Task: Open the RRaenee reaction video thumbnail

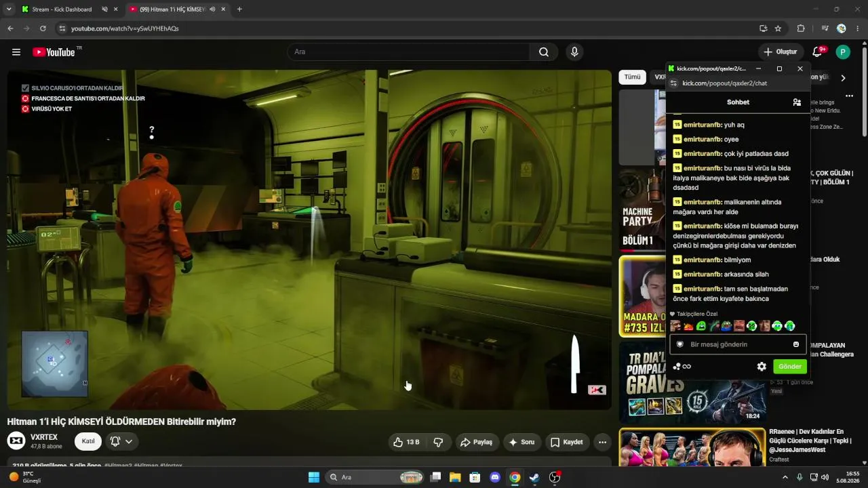Action: [692, 447]
